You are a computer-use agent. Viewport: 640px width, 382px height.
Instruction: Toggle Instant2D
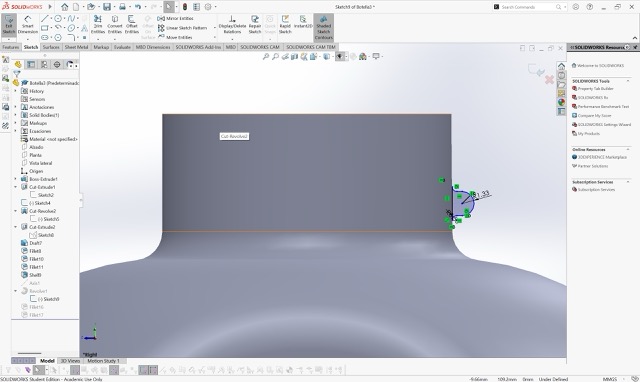click(303, 22)
